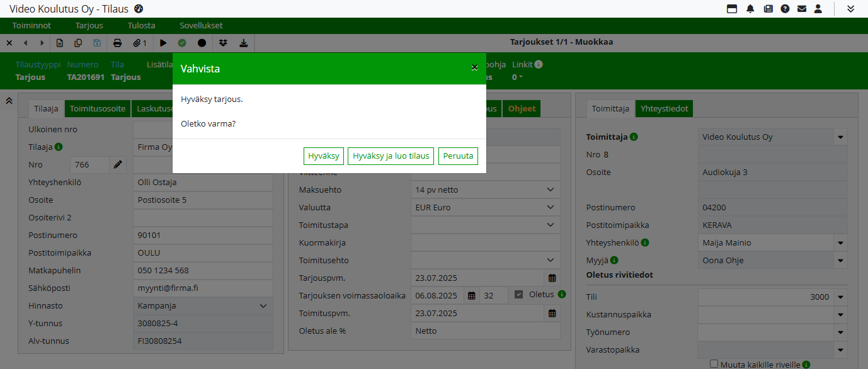Viewport: 868px width, 369px height.
Task: Open attachments via the paperclip icon
Action: (x=139, y=43)
